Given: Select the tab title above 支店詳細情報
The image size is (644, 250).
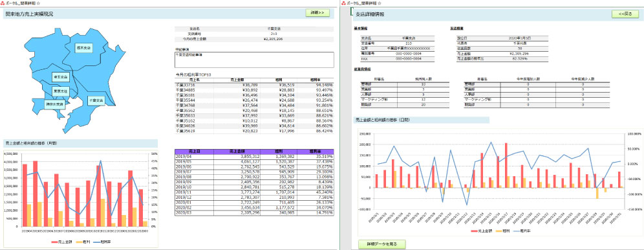Looking at the screenshot, I should click(x=361, y=3).
